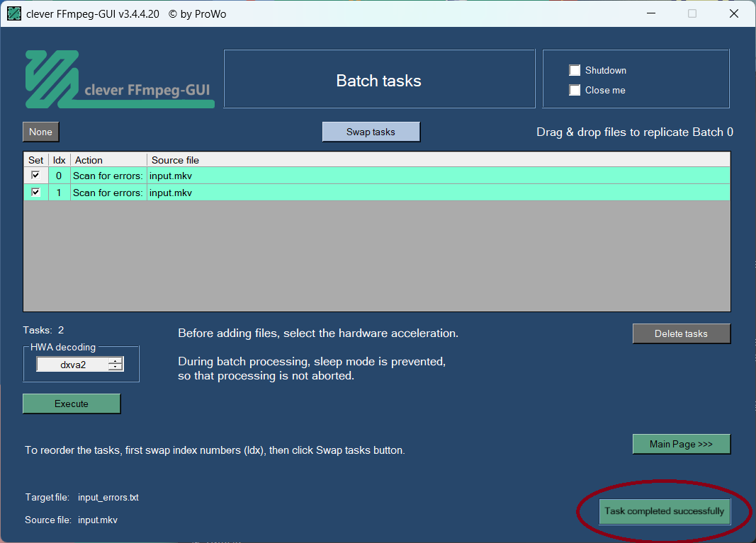Click the Idx column header
Image resolution: width=756 pixels, height=543 pixels.
point(60,160)
